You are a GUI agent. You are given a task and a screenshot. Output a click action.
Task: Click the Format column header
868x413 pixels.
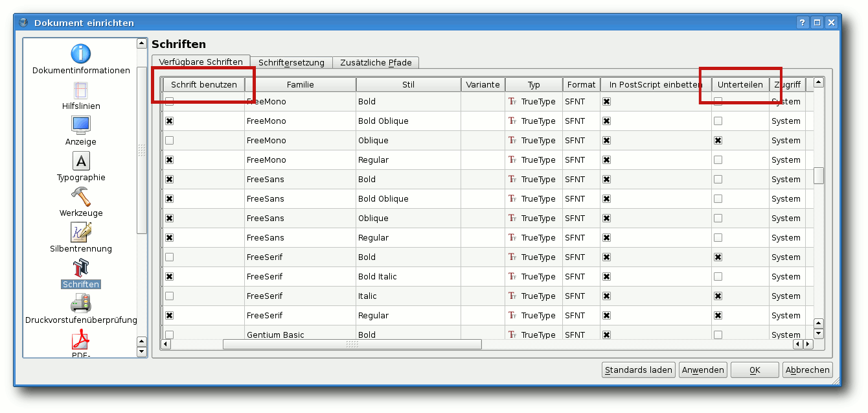click(x=581, y=84)
